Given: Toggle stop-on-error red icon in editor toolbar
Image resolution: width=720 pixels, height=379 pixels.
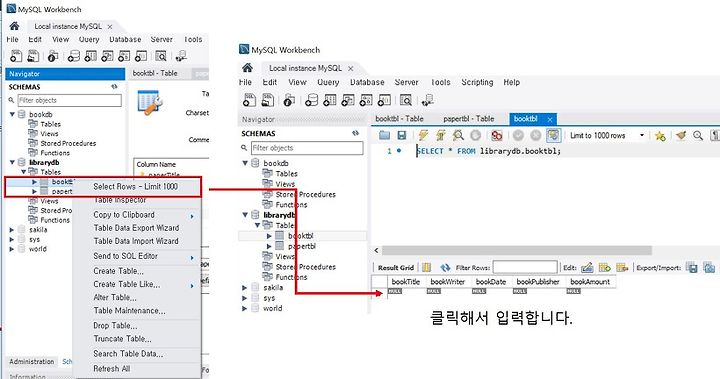Looking at the screenshot, I should click(x=496, y=135).
